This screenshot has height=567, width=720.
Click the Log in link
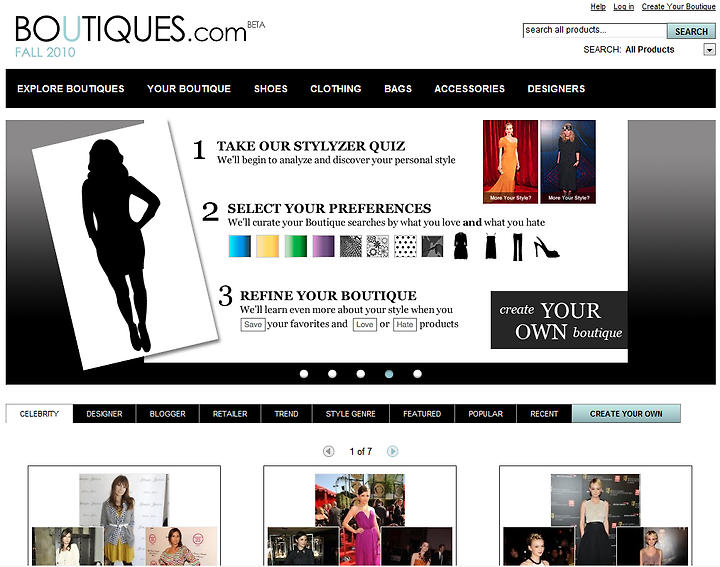click(624, 6)
